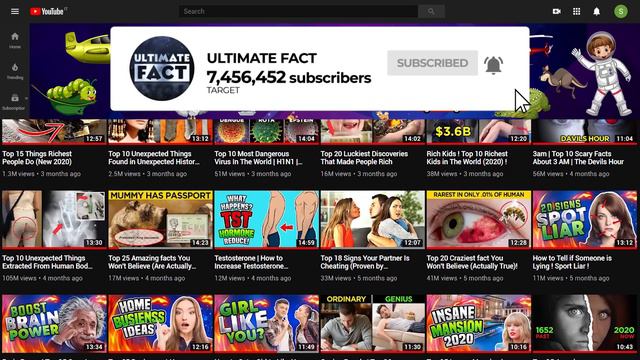The image size is (640, 360).
Task: Focus the Search input field
Action: click(298, 11)
